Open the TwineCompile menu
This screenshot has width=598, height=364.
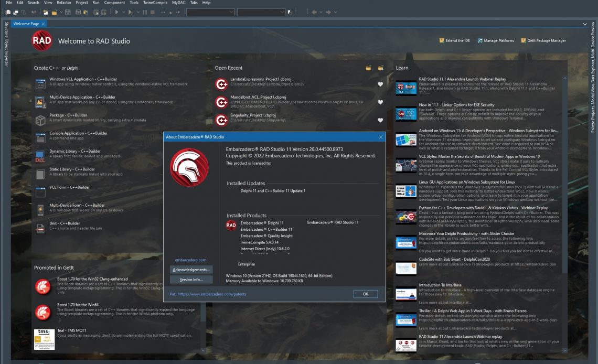[155, 3]
